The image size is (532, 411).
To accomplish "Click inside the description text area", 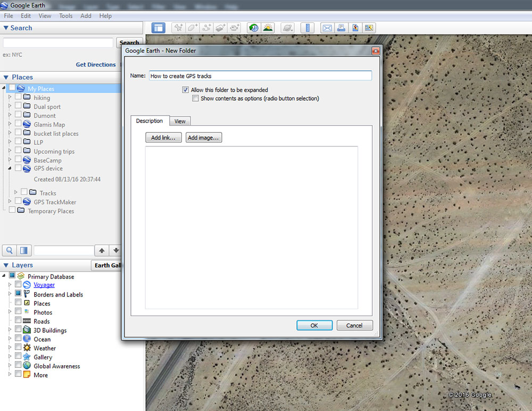I will 252,227.
